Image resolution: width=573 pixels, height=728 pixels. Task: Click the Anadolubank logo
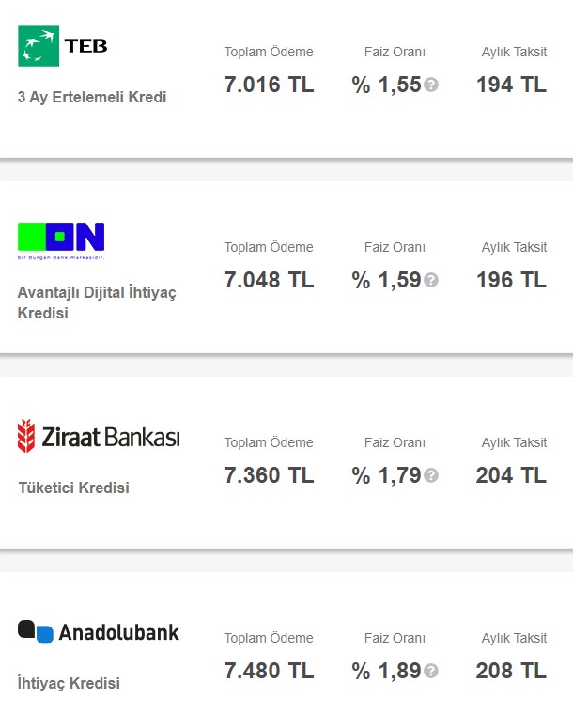click(x=99, y=632)
